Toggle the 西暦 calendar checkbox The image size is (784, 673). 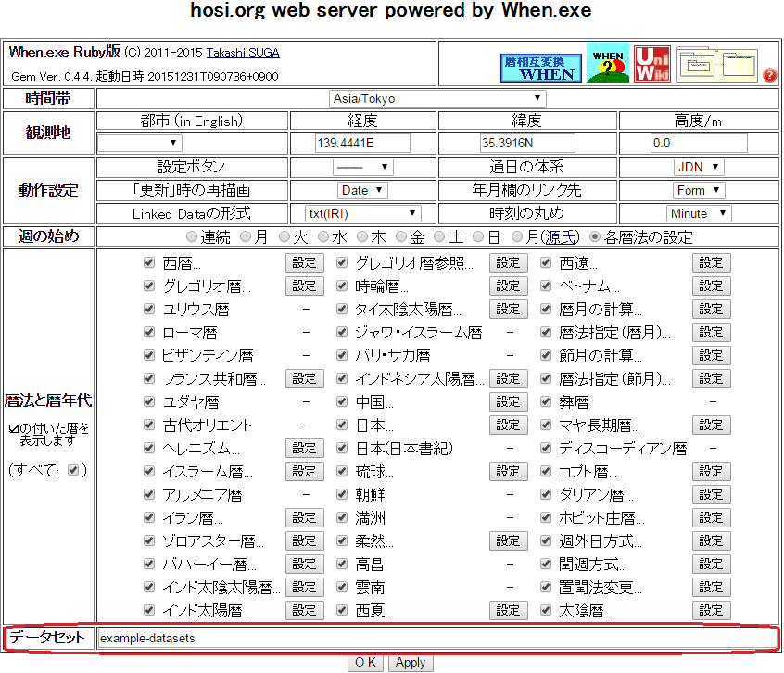pyautogui.click(x=148, y=262)
